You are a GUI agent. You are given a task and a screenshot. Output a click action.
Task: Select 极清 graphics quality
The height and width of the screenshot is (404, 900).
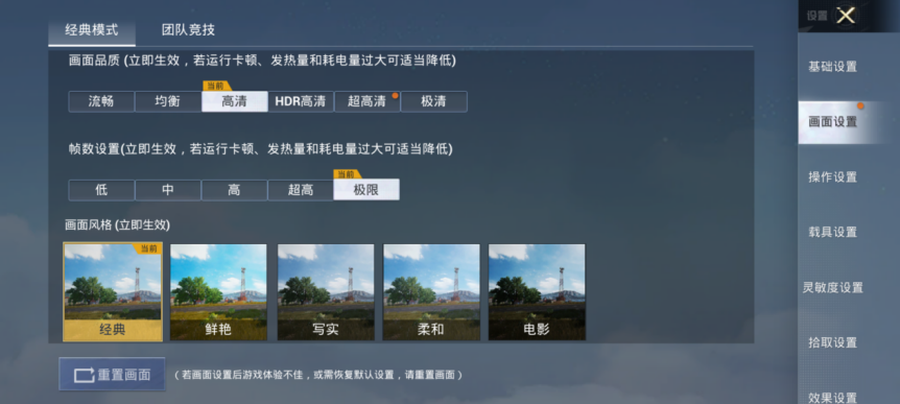tap(434, 102)
